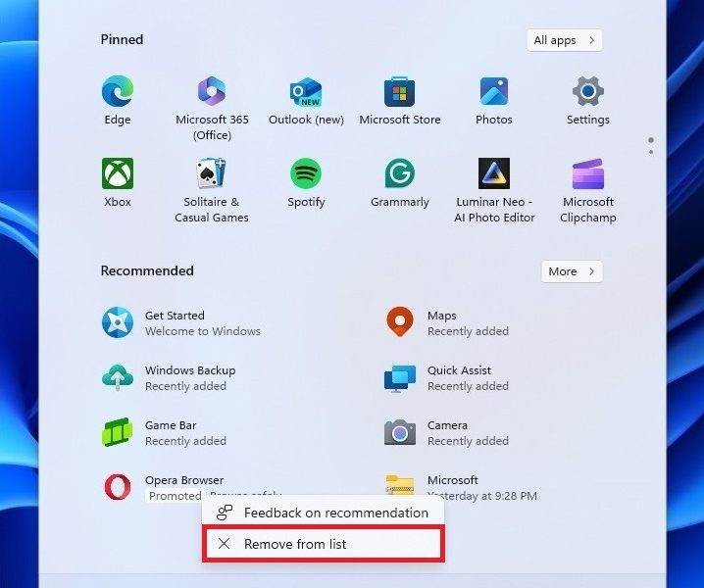Launch Microsoft 365 (Office) app
This screenshot has width=704, height=588.
point(212,91)
